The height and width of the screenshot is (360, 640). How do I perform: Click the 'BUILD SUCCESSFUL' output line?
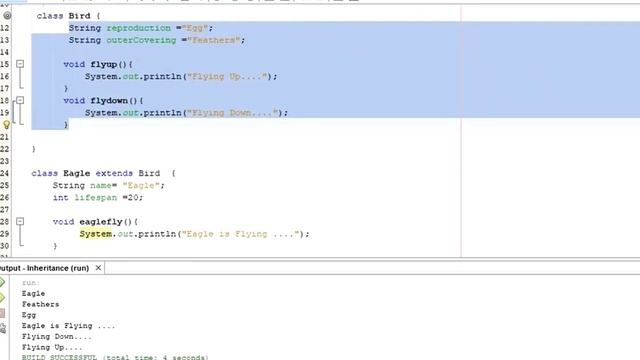tap(115, 357)
